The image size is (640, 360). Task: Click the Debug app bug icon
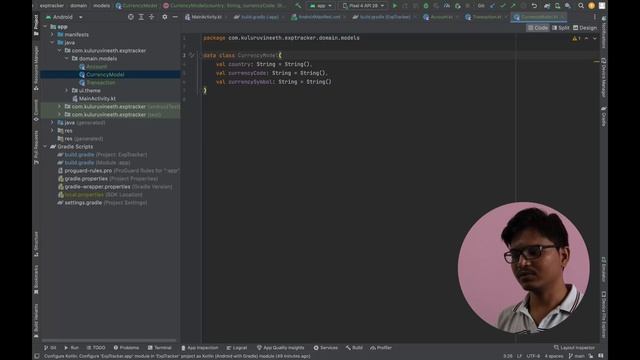(426, 6)
